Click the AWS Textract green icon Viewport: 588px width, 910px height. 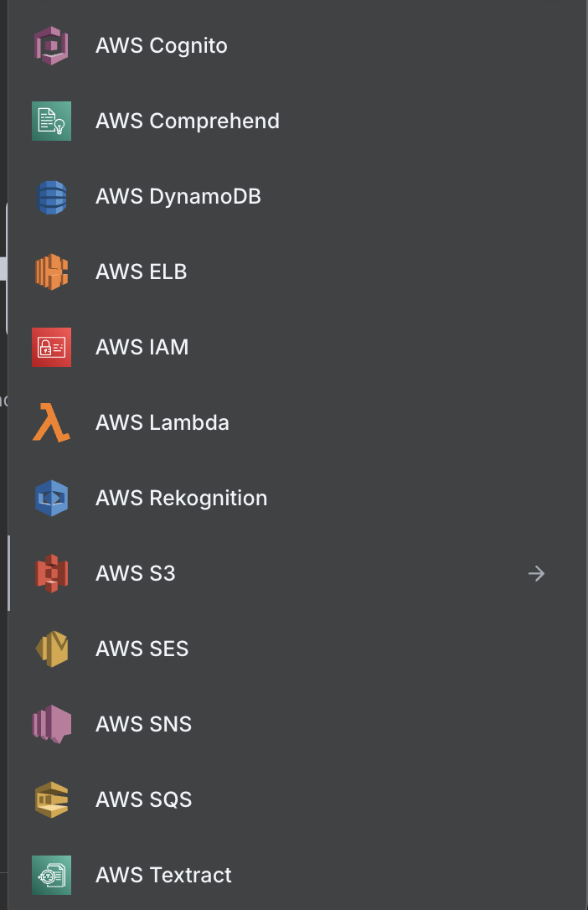(x=52, y=875)
